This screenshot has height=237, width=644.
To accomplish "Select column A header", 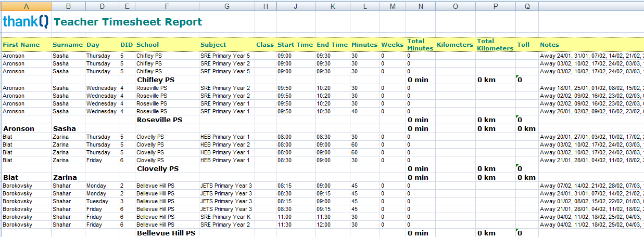I will [26, 6].
